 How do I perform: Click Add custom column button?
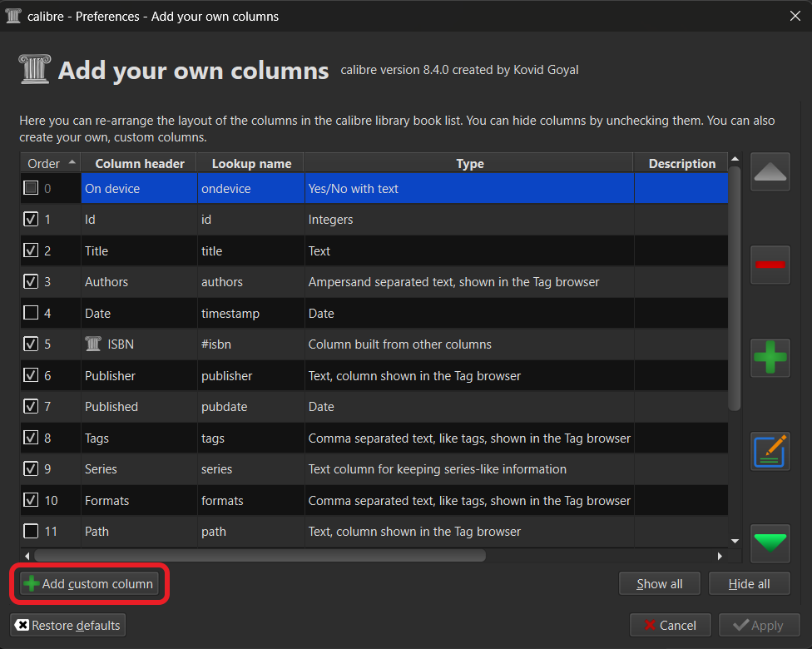(89, 584)
